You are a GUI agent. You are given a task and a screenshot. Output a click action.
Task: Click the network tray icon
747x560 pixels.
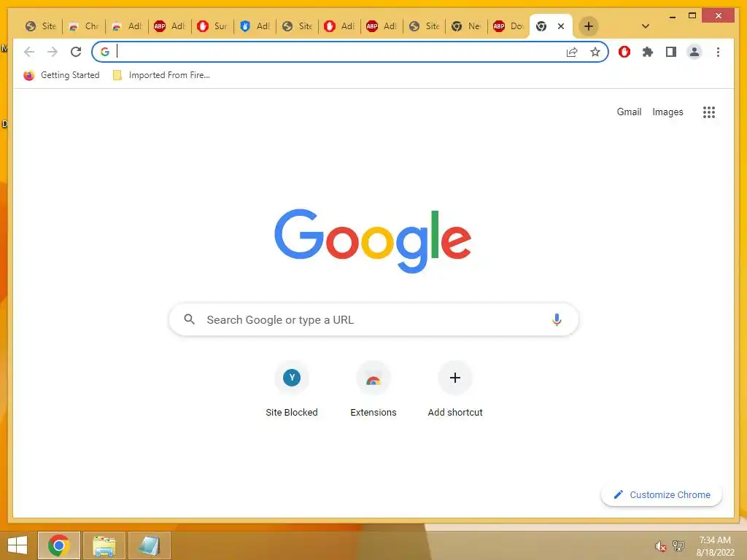(678, 545)
